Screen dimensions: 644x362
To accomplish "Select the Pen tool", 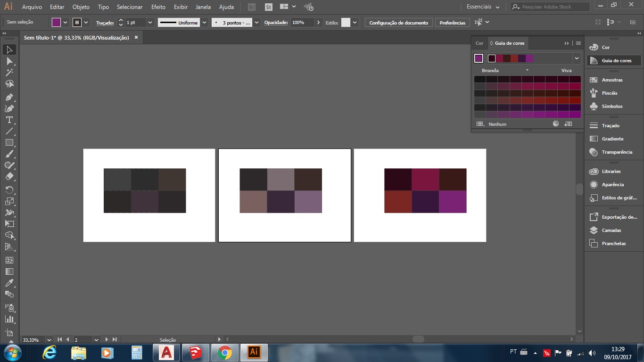I will tap(9, 97).
